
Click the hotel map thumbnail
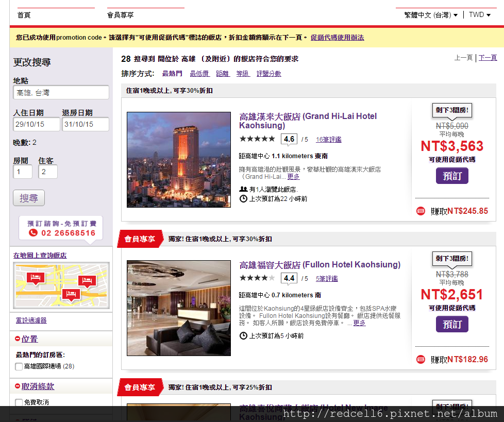[61, 285]
